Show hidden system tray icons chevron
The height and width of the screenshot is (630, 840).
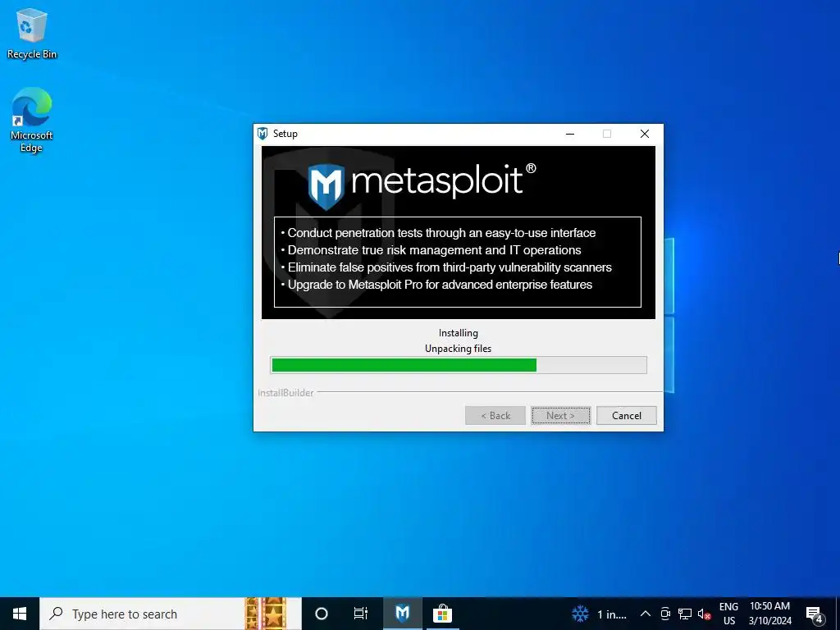click(646, 614)
